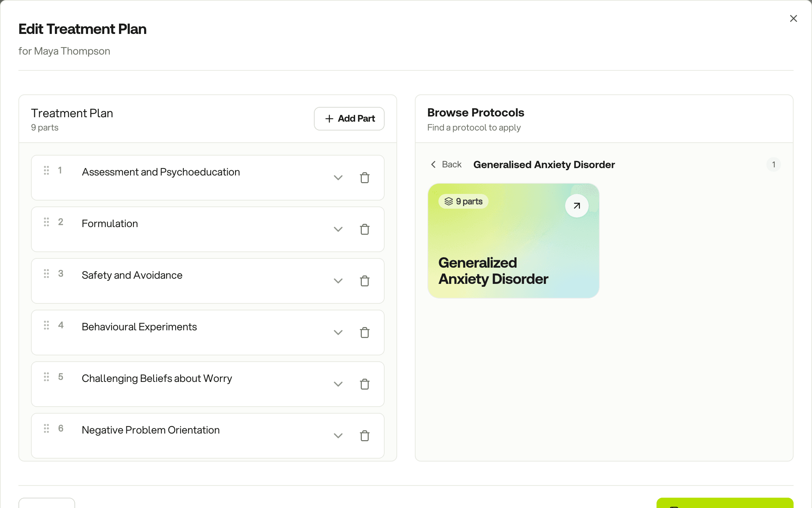
Task: Expand the Behavioural Experiments part
Action: (338, 333)
